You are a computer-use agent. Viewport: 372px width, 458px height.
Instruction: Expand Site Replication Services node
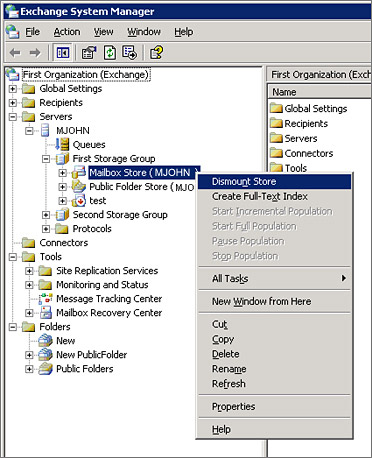(29, 271)
